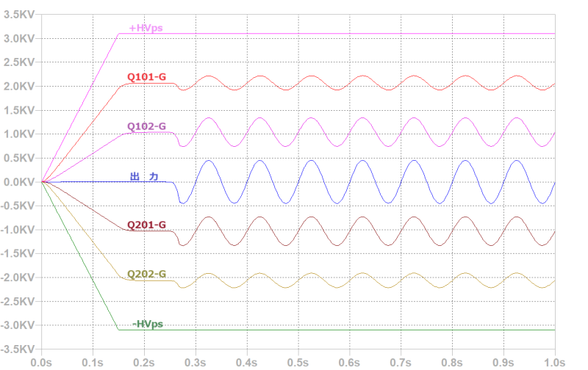Click the 1.0KV y-axis label
This screenshot has height=370, width=588.
[19, 134]
